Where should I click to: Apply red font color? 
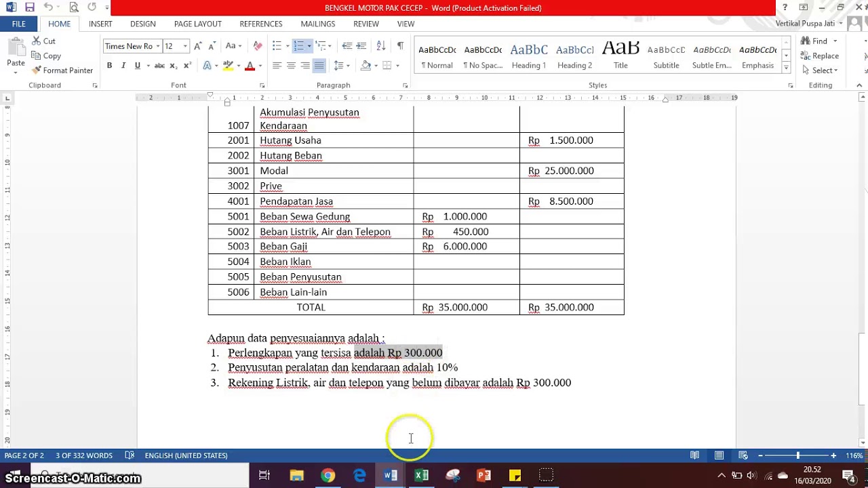(250, 66)
